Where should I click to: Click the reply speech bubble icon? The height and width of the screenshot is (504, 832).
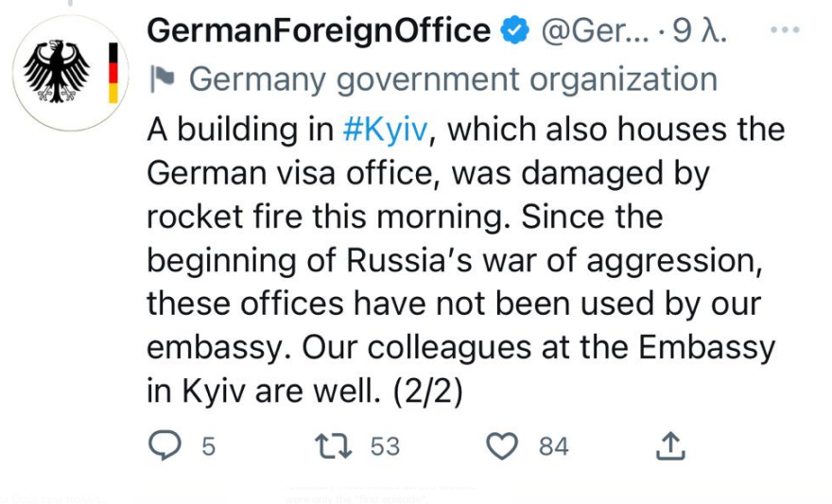166,445
